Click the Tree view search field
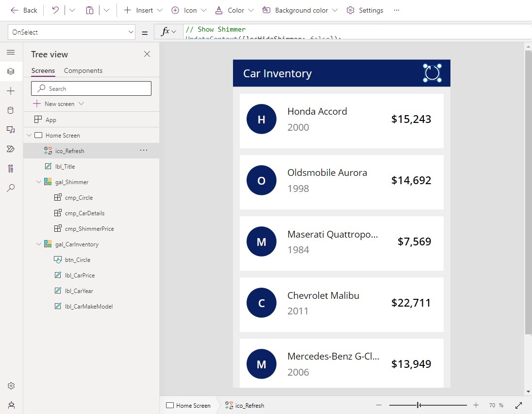The width and height of the screenshot is (532, 414). pyautogui.click(x=91, y=88)
